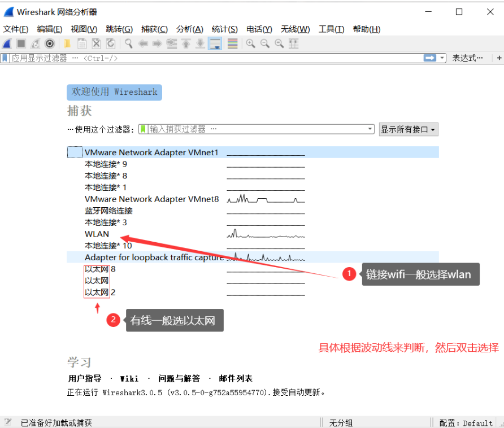Click the expert info status bar icon
Screen dimensions: 504x428
[x=8, y=422]
